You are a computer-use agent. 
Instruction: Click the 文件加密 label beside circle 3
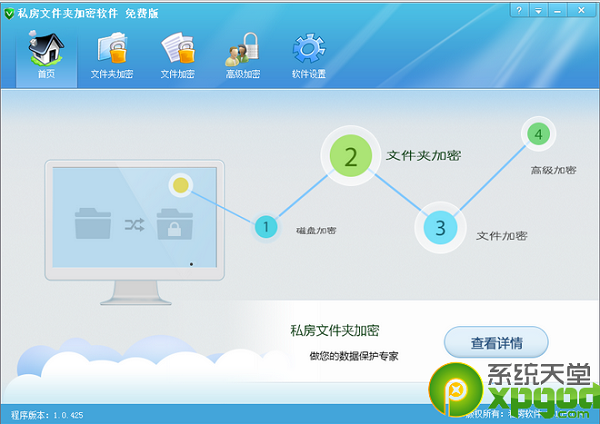(x=502, y=236)
